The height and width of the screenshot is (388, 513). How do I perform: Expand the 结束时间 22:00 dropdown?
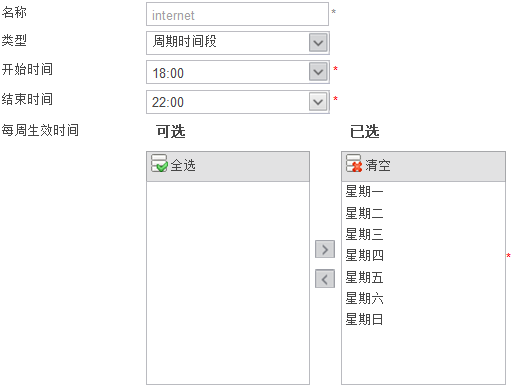tap(318, 101)
